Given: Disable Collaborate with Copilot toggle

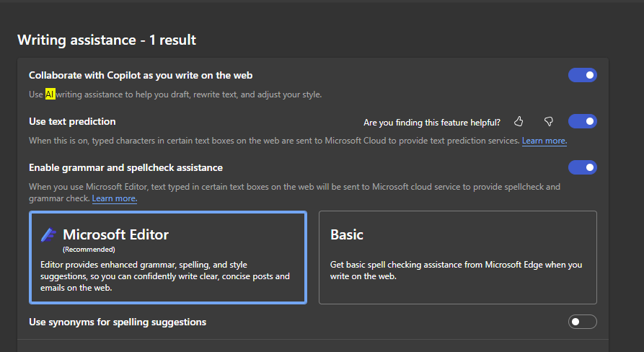Looking at the screenshot, I should tap(583, 75).
